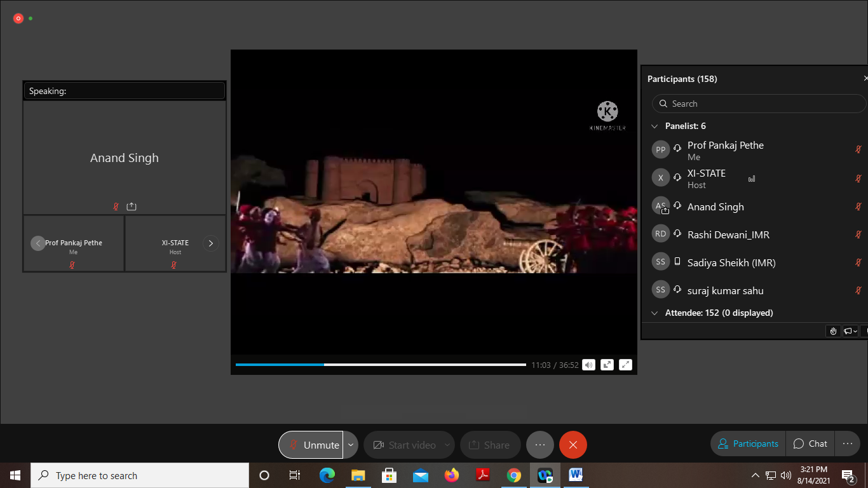Expand the Attendee: 152 section
The width and height of the screenshot is (868, 488).
click(x=654, y=313)
